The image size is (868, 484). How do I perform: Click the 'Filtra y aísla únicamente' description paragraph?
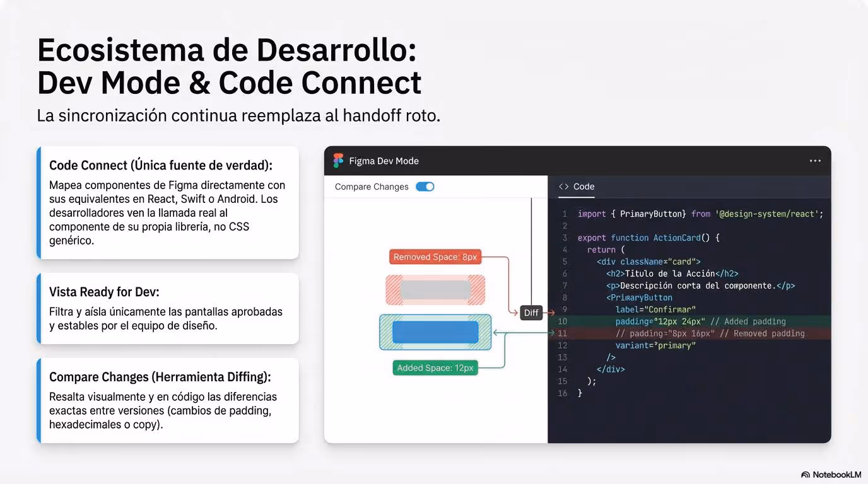(x=166, y=319)
